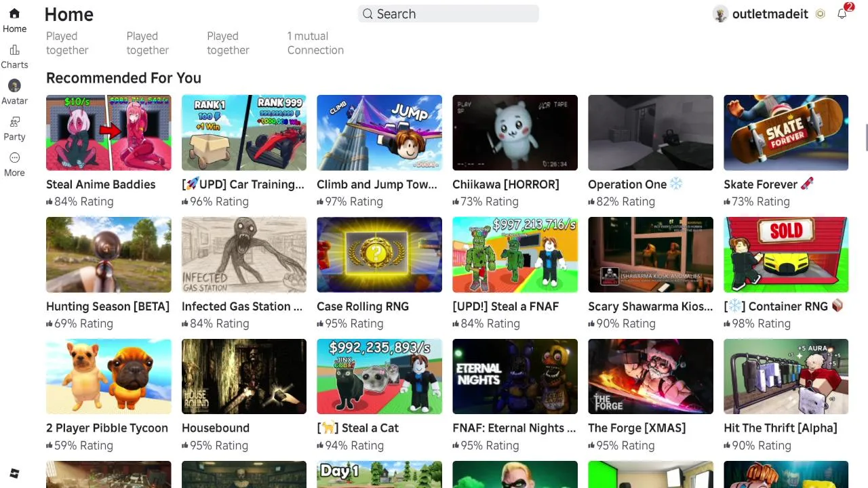Click the Case Rolling RNG title
868x488 pixels.
363,306
